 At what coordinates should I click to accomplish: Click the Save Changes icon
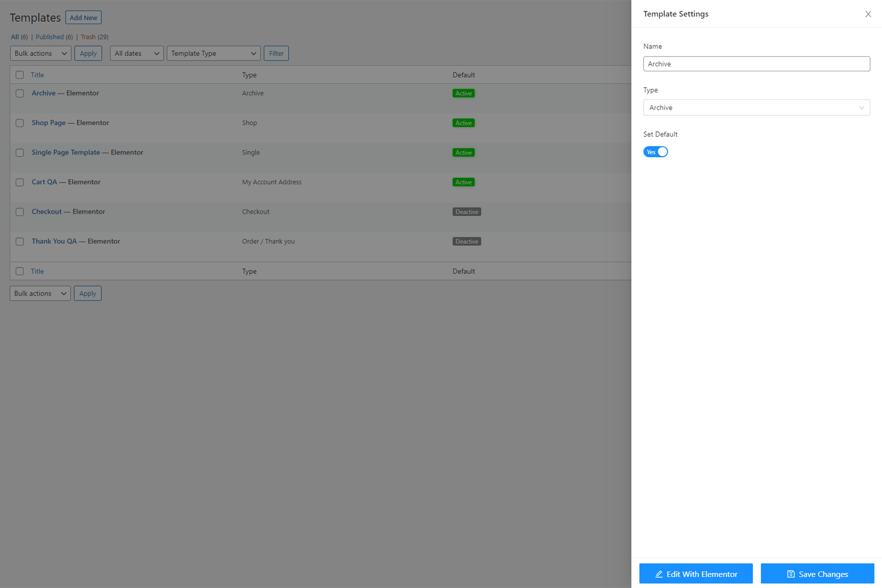[x=792, y=573]
